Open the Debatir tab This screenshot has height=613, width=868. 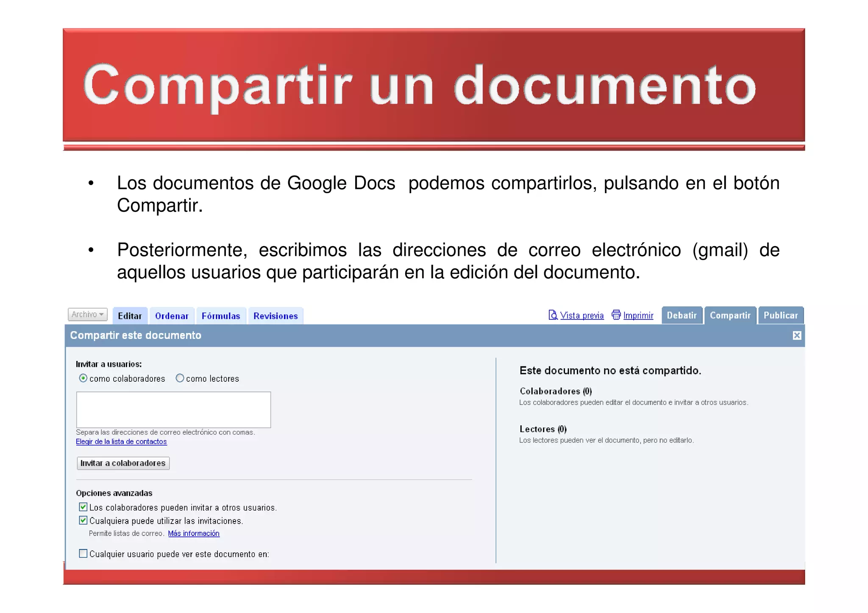coord(682,315)
